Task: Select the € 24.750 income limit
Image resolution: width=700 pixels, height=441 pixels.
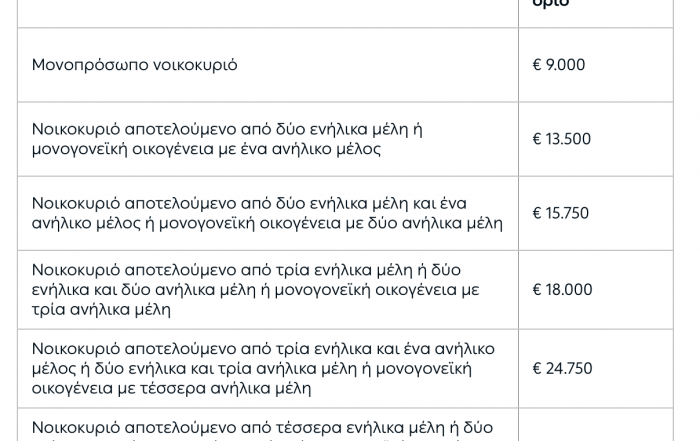Action: click(x=563, y=368)
